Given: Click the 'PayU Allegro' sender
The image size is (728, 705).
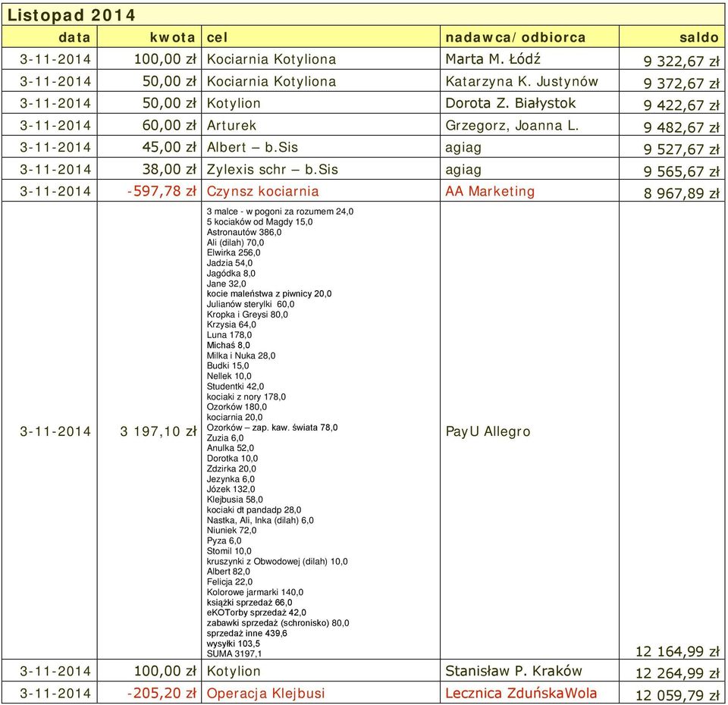Looking at the screenshot, I should (488, 431).
